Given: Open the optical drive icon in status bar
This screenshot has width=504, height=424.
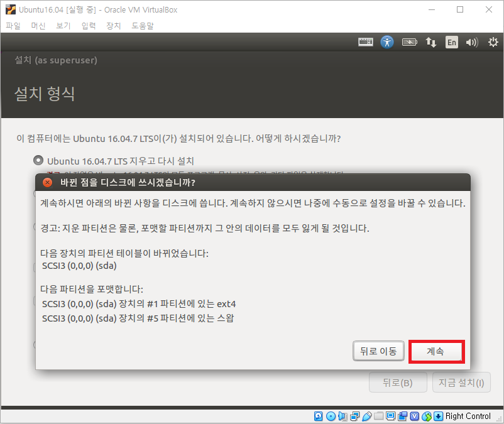Looking at the screenshot, I should pyautogui.click(x=331, y=416).
